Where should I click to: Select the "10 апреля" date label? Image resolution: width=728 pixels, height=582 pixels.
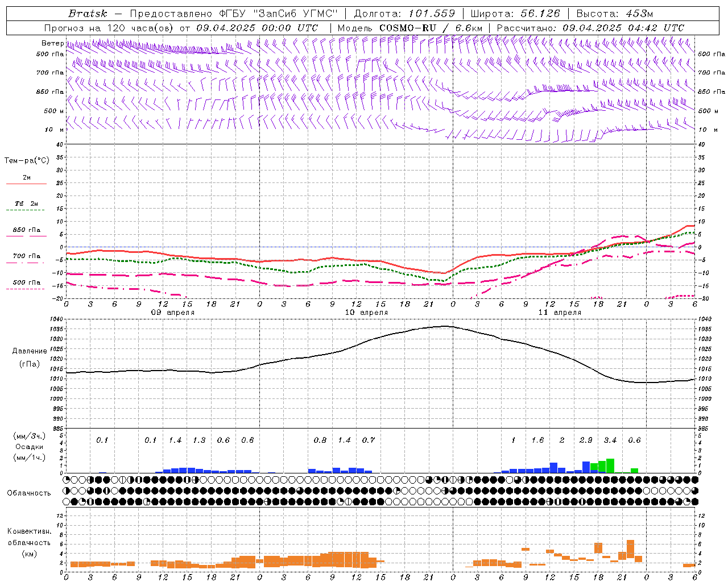366,313
